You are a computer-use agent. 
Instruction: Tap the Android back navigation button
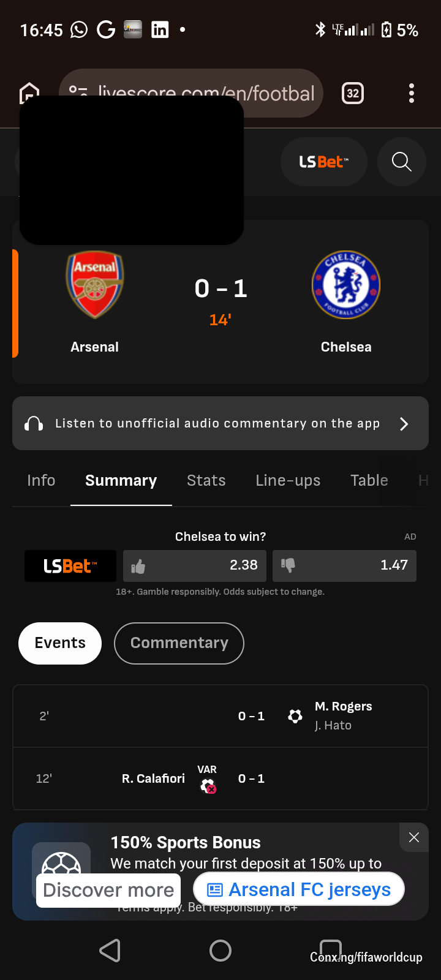coord(110,951)
